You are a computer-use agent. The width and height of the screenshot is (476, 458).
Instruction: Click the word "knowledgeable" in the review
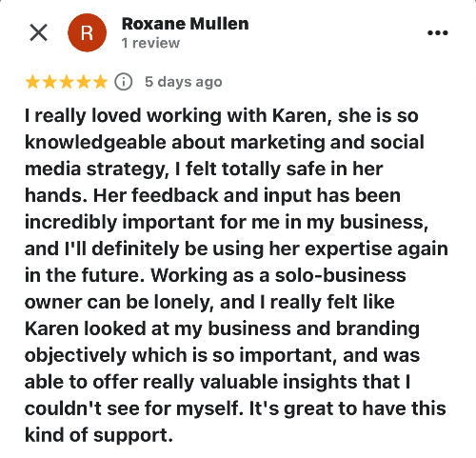[x=95, y=143]
